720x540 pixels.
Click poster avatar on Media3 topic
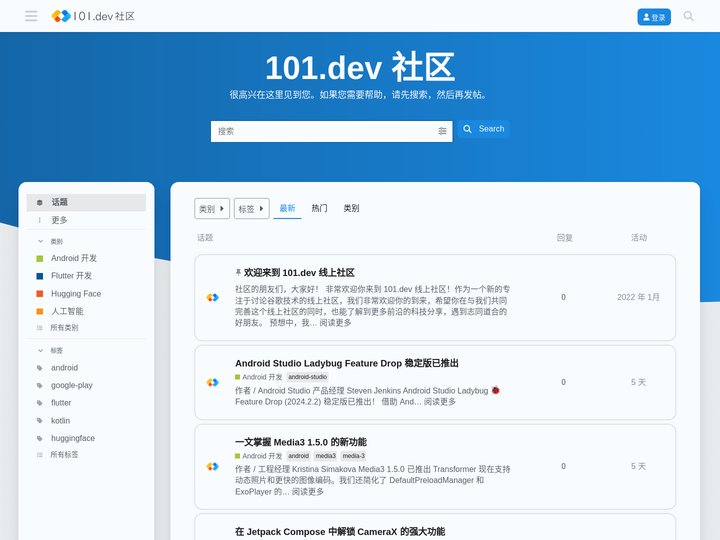212,467
